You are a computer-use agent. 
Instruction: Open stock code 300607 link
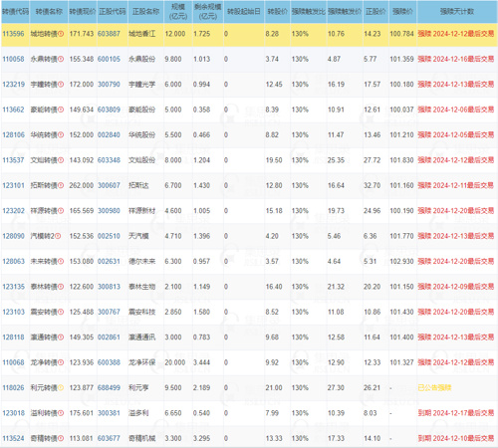click(109, 185)
